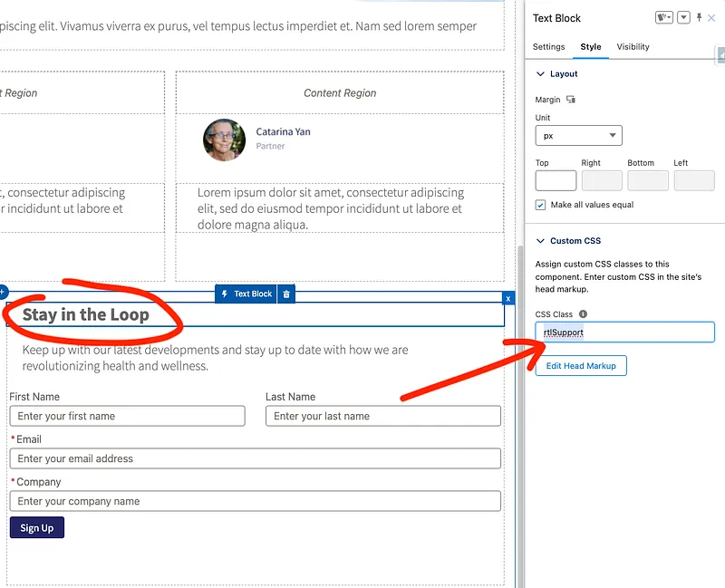Open the Visibility tab
Image resolution: width=725 pixels, height=588 pixels.
pos(633,47)
